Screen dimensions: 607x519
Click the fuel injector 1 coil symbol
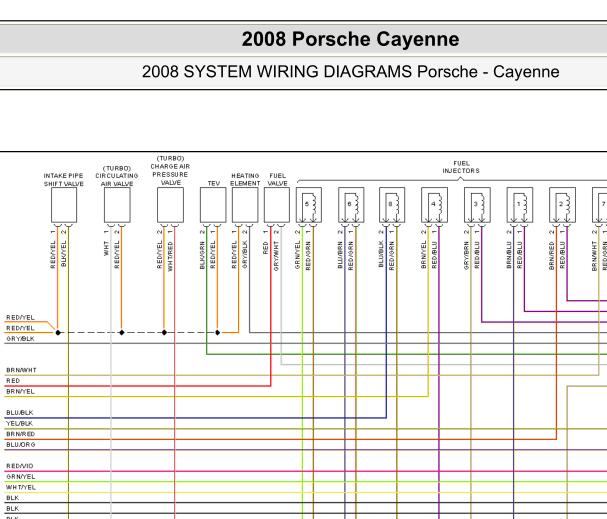click(520, 205)
